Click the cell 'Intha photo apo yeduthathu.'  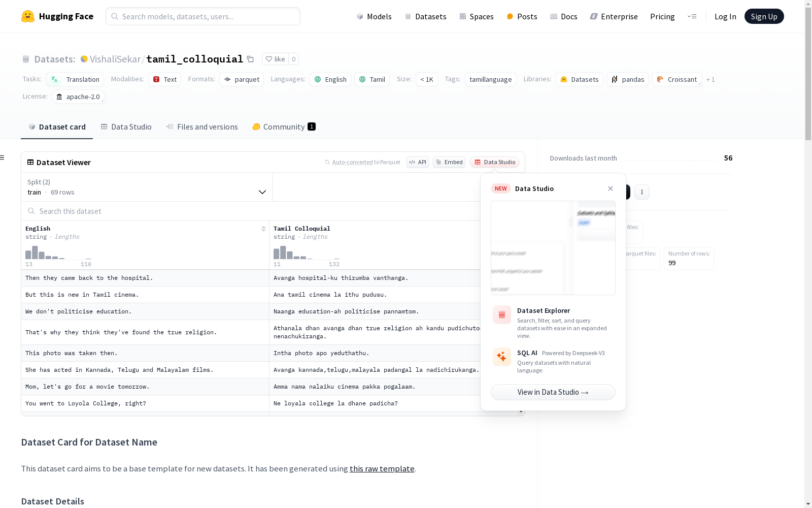point(375,353)
